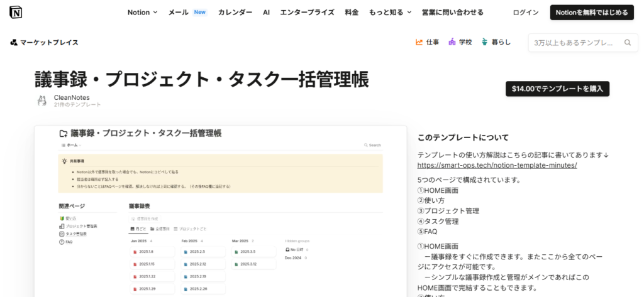Click the 月ごと tab in preview

point(138,229)
